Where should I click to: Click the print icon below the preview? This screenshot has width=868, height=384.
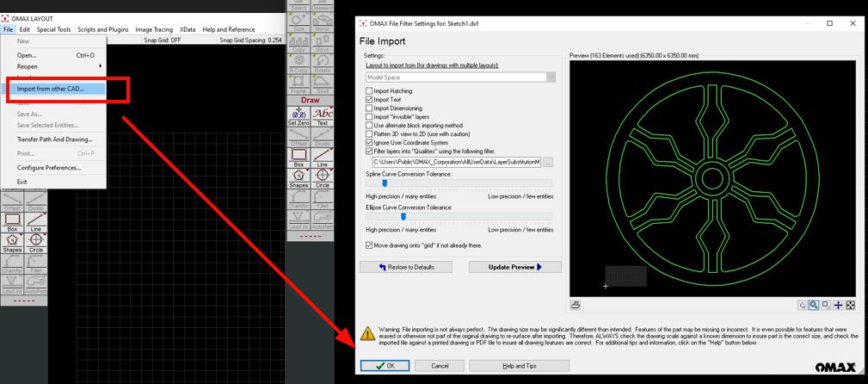[576, 305]
